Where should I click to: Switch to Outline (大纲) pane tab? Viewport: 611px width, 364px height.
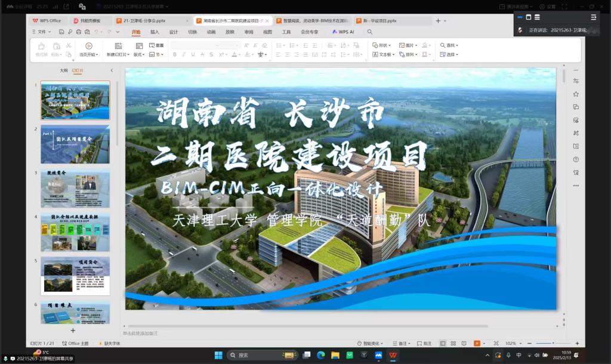click(64, 70)
